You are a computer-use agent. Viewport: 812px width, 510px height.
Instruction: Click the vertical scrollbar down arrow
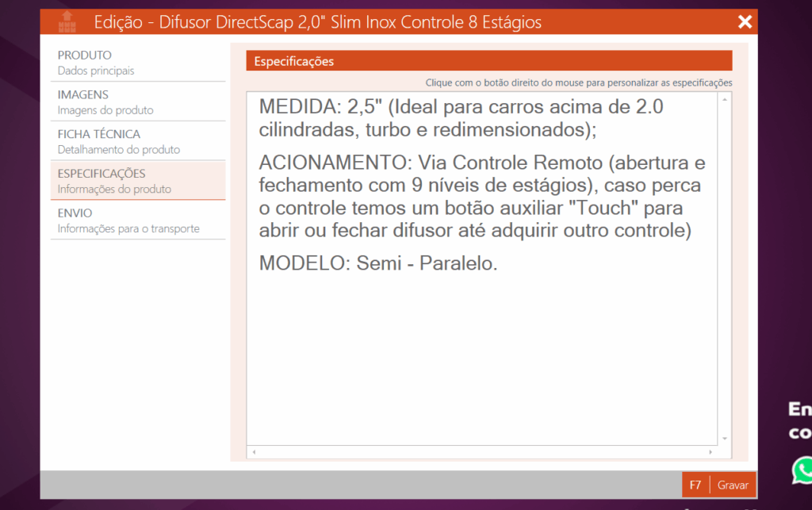pos(724,438)
